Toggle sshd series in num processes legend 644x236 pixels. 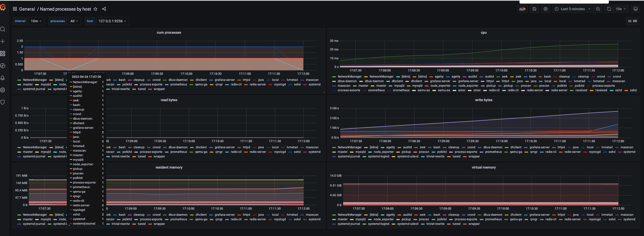pos(297,84)
